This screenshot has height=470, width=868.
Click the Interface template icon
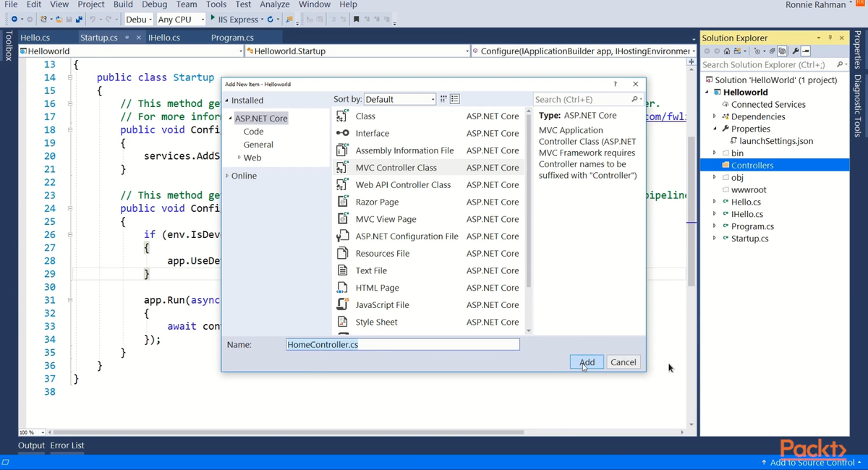[x=343, y=133]
